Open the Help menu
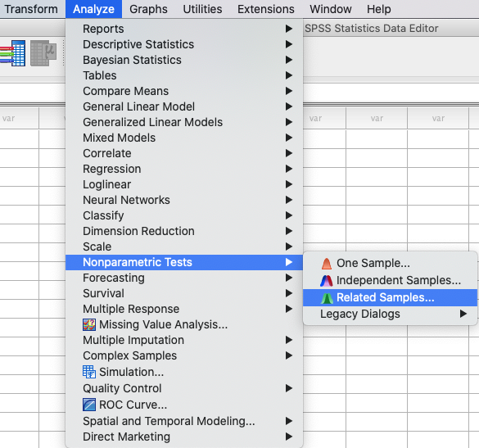The image size is (479, 448). [x=379, y=9]
